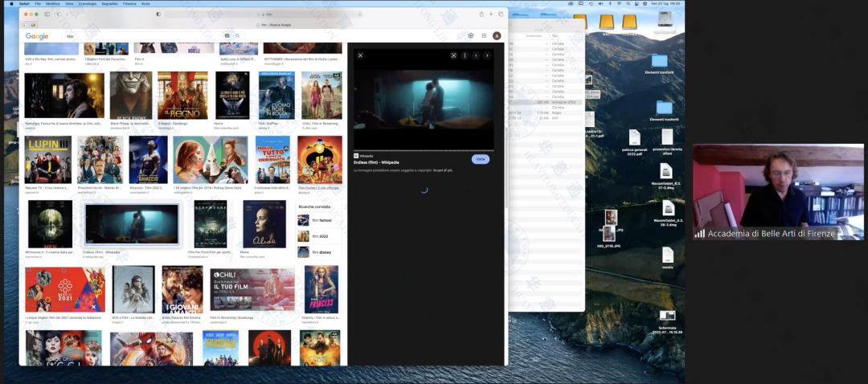The image size is (868, 384).
Task: Open the Aiuto menu
Action: click(x=145, y=3)
